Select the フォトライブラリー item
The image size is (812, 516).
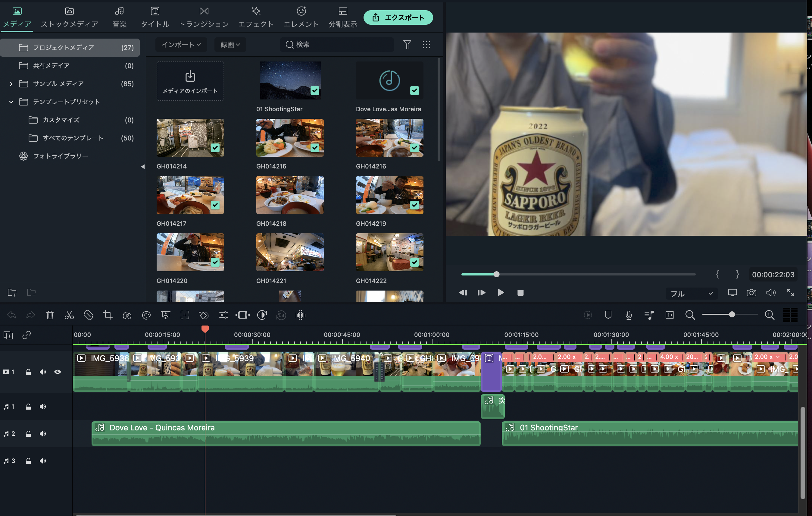[x=61, y=156]
